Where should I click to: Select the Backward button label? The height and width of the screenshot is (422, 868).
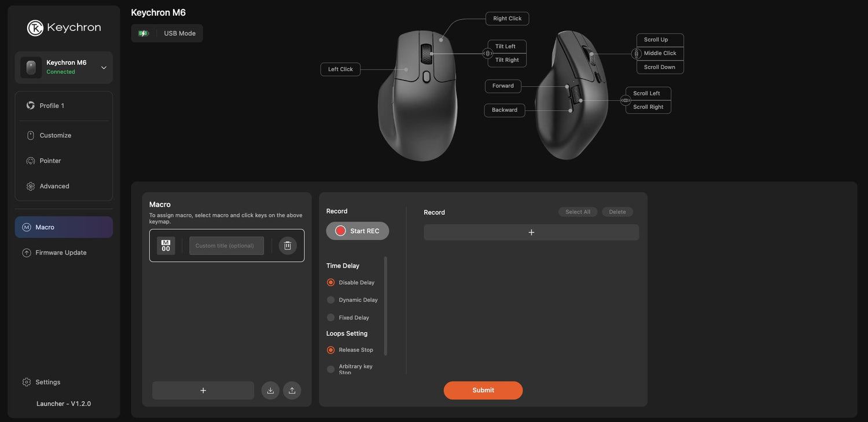coord(505,110)
